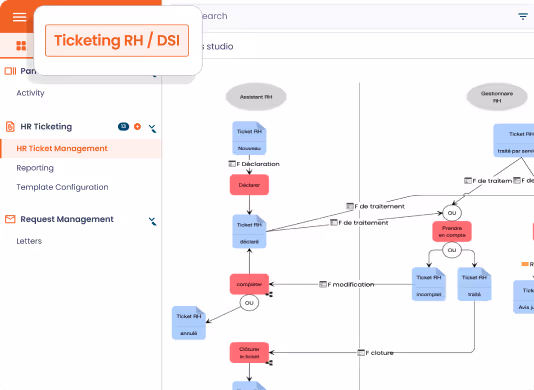Select the Assistant RH role ellipse
Viewport: 534px width, 390px height.
tap(256, 97)
